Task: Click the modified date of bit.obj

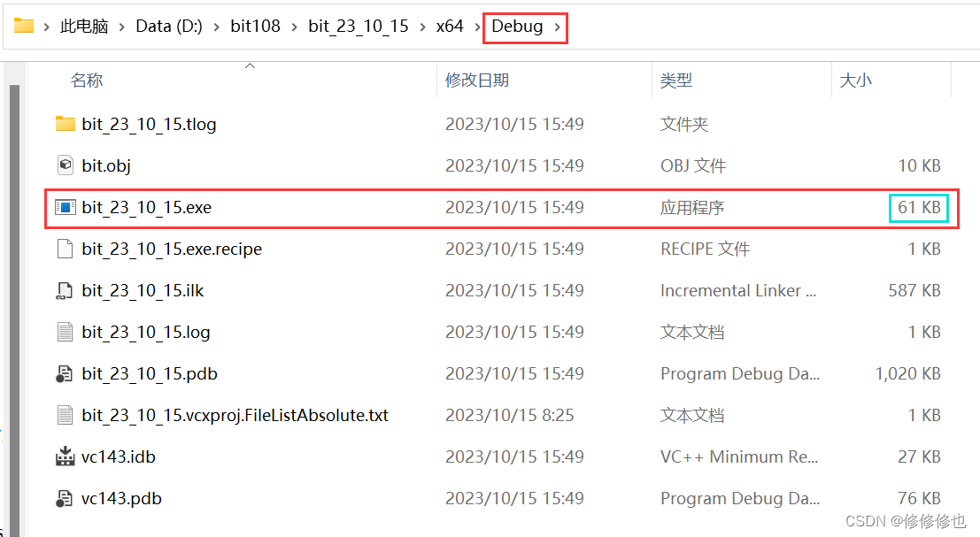Action: pyautogui.click(x=514, y=165)
